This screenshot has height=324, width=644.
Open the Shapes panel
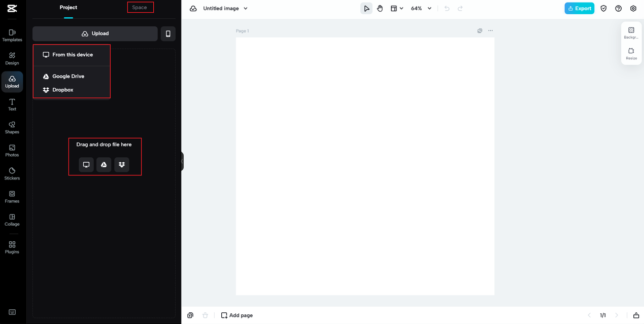[12, 127]
